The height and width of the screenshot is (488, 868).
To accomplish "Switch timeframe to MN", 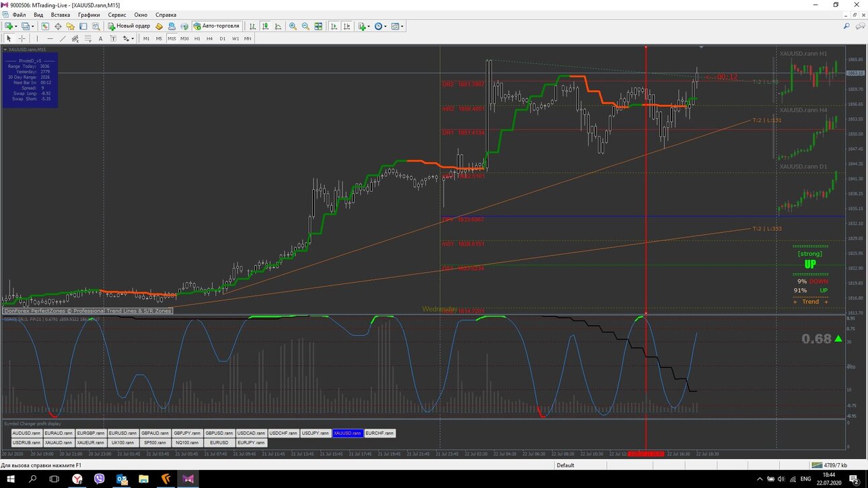I will click(x=248, y=38).
